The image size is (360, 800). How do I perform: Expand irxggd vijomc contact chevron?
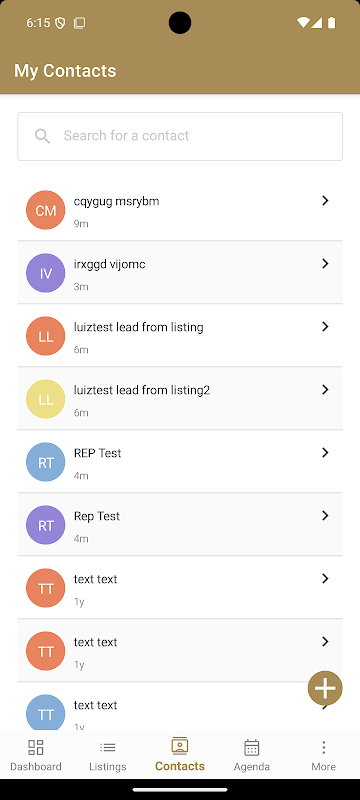tap(325, 263)
